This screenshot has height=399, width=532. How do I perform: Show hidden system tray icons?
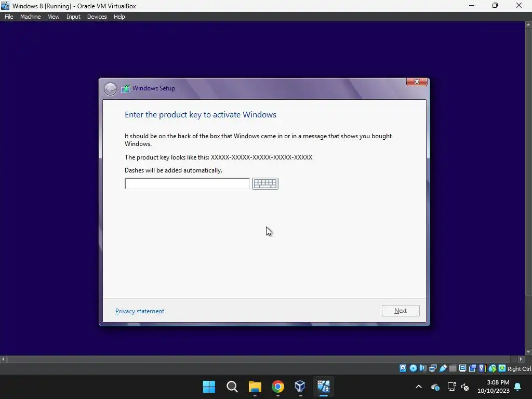pos(419,387)
